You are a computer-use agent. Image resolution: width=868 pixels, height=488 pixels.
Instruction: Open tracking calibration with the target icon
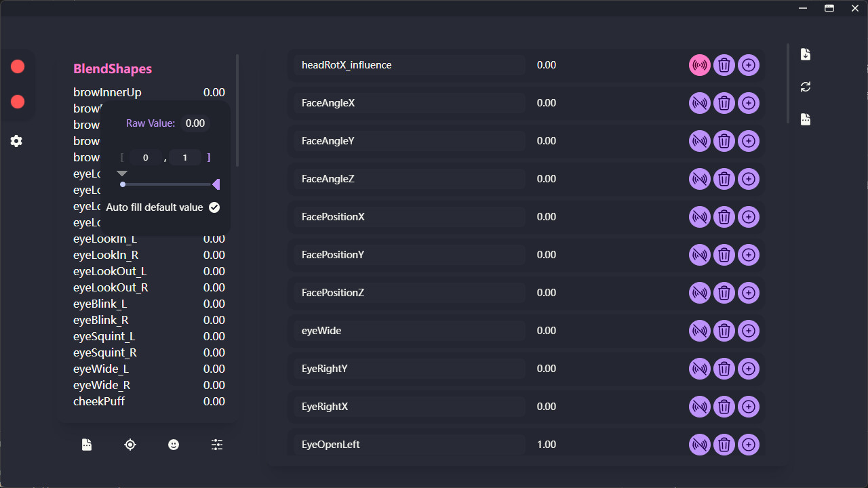[x=130, y=445]
